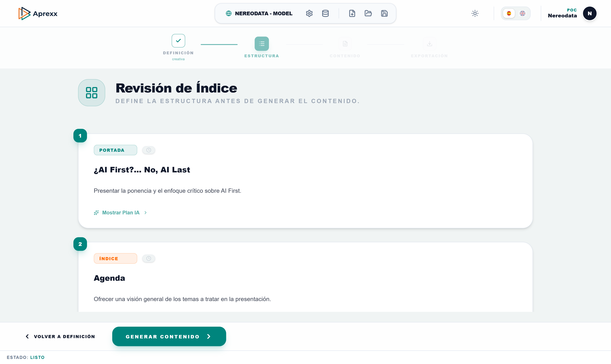
Task: Click the slide number 1 badge
Action: [x=80, y=136]
